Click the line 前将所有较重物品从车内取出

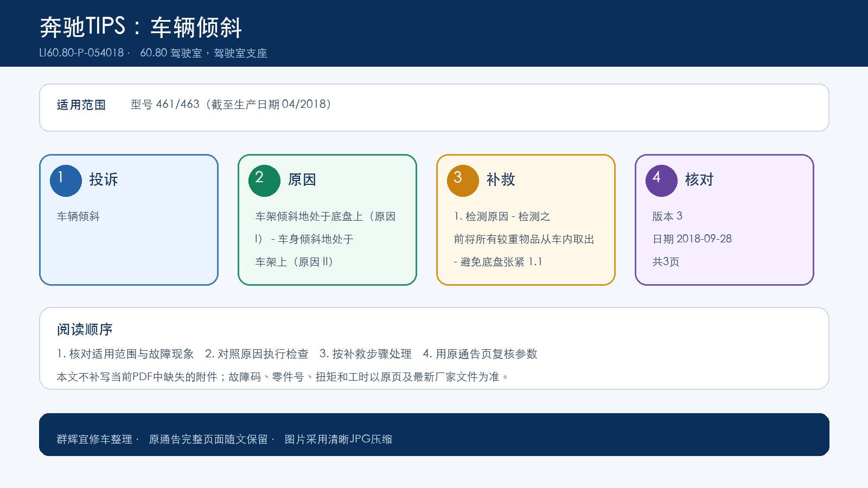click(524, 239)
